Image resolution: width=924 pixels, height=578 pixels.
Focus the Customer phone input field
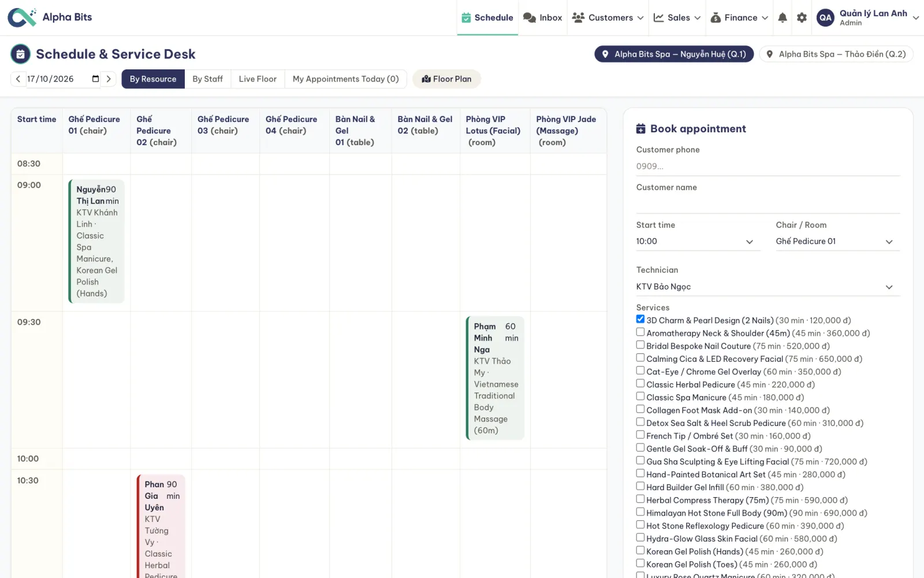click(x=768, y=166)
